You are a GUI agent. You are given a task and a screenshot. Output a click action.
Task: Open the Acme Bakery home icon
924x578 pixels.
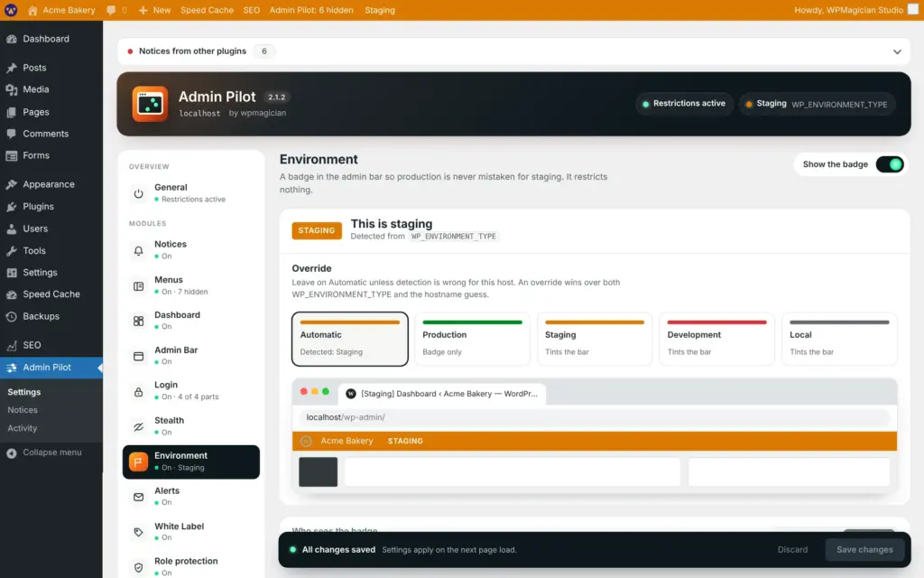click(32, 10)
